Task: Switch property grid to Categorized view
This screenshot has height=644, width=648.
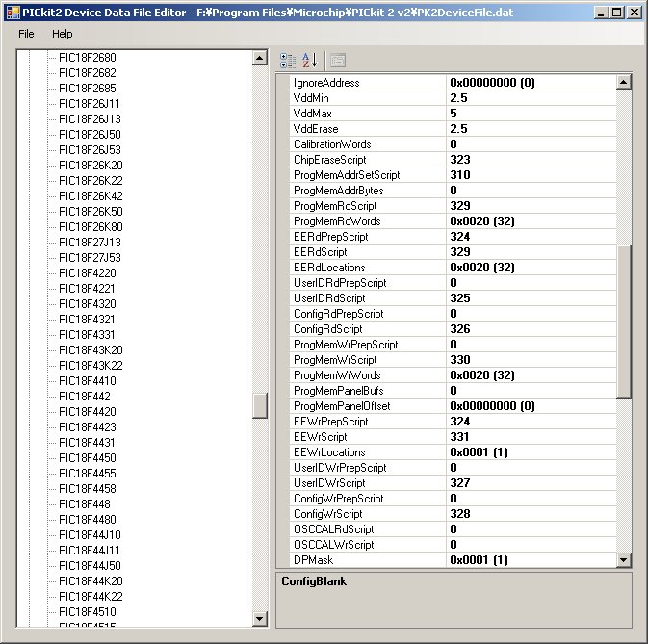Action: click(x=288, y=61)
